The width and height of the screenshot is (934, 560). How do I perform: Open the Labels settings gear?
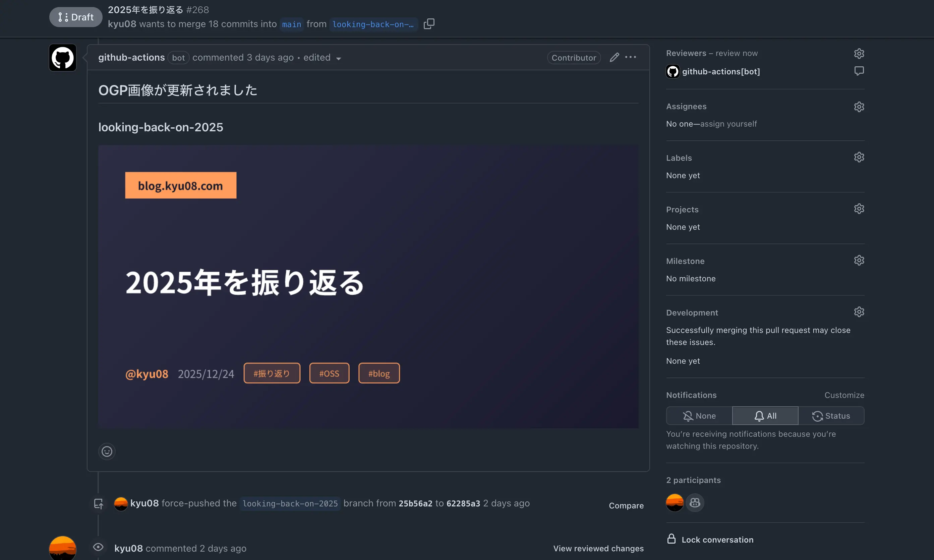[859, 157]
